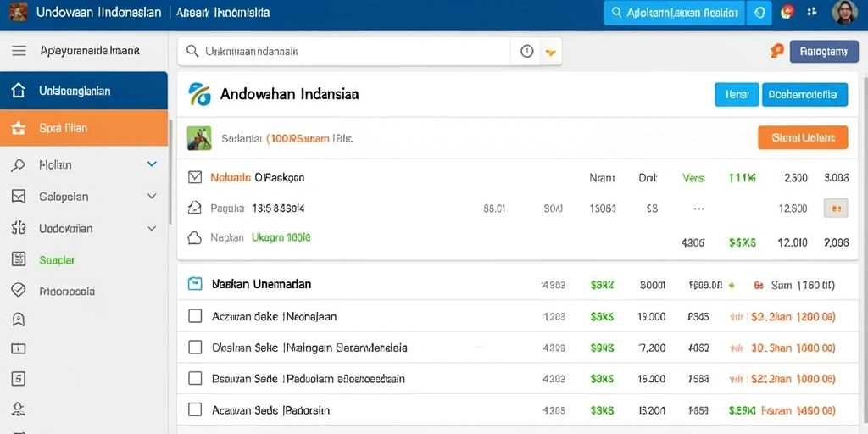Open the Galopslan sidebar item
Screen dimensions: 868x434
[x=84, y=197]
